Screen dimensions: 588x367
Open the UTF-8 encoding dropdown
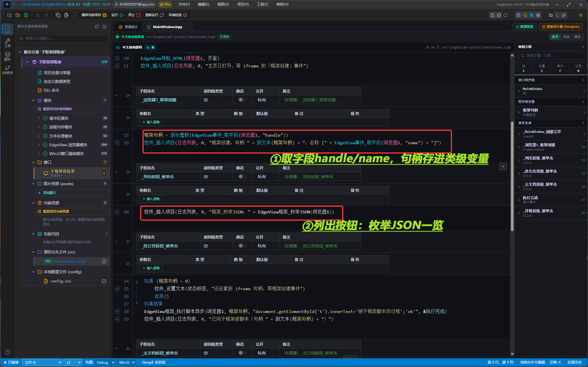click(x=42, y=362)
